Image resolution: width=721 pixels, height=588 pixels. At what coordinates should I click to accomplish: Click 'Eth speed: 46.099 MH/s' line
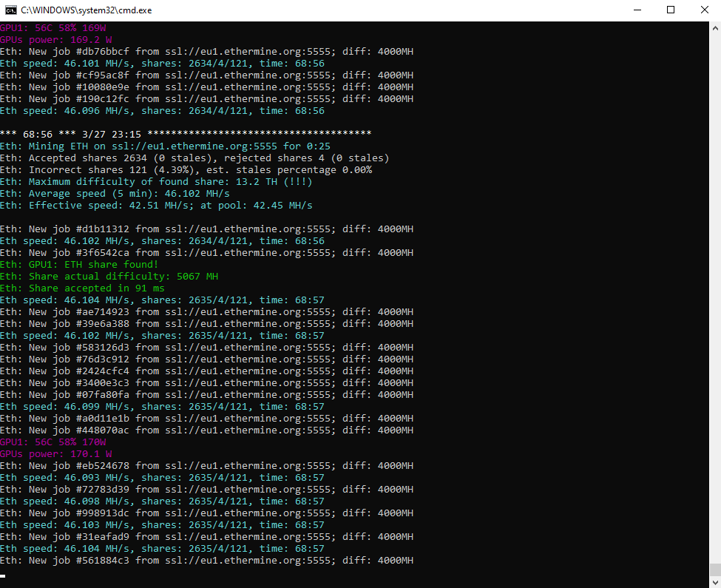pos(162,407)
